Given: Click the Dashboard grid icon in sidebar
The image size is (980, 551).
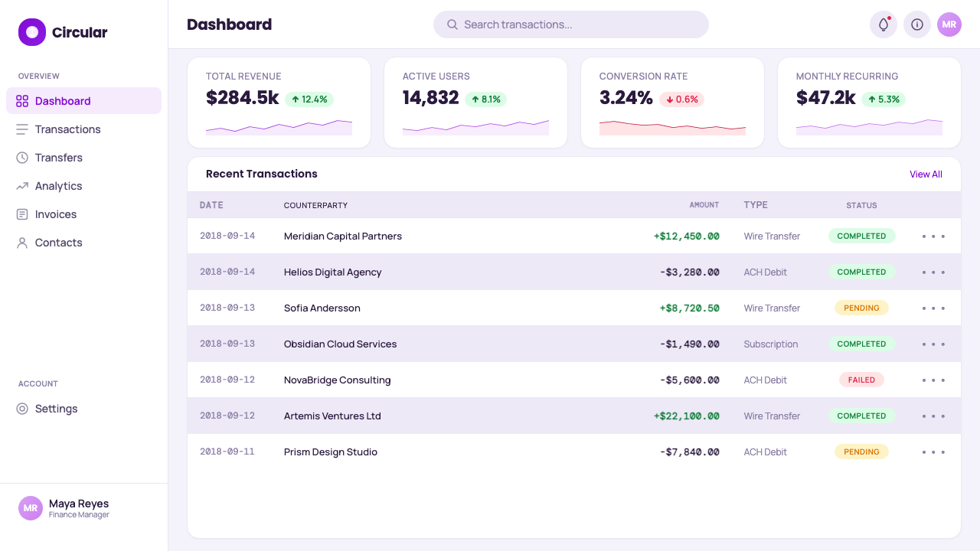Looking at the screenshot, I should coord(22,101).
